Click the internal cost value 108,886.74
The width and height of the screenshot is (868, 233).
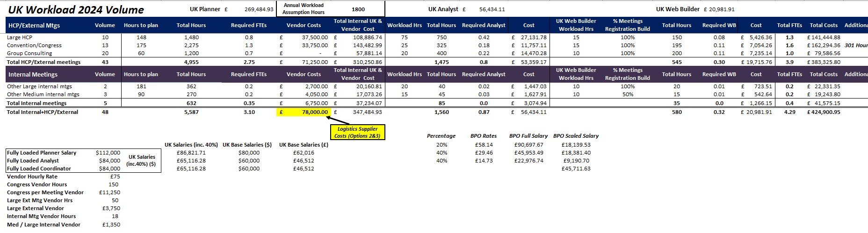click(367, 37)
